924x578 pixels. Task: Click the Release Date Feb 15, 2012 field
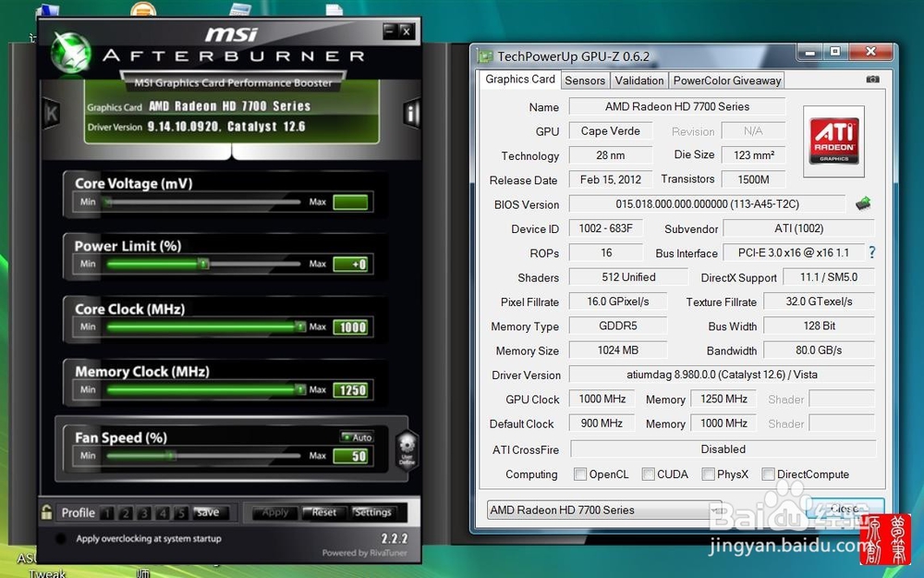[x=611, y=179]
